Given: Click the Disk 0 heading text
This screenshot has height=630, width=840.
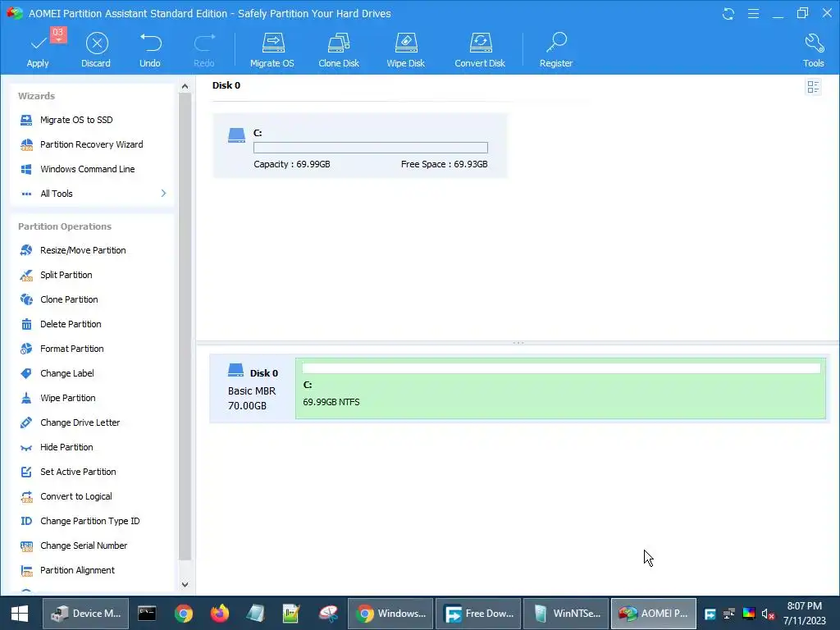Looking at the screenshot, I should pyautogui.click(x=226, y=85).
